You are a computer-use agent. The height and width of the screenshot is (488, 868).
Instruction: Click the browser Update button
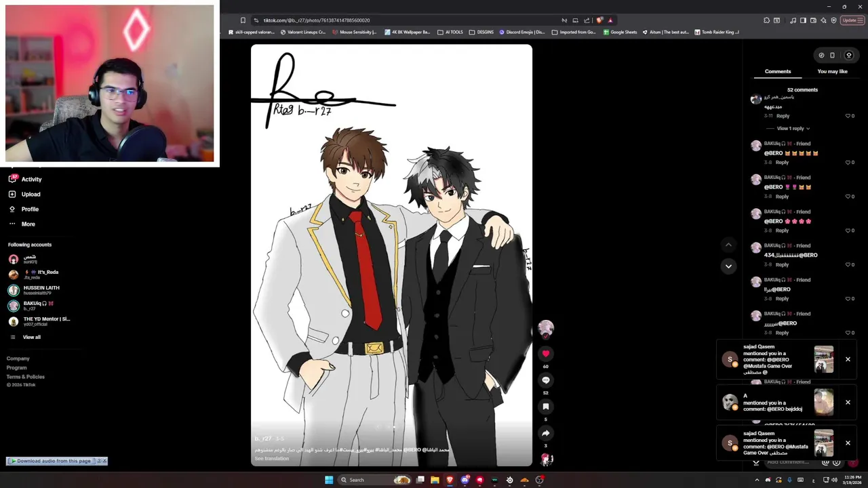tap(851, 20)
